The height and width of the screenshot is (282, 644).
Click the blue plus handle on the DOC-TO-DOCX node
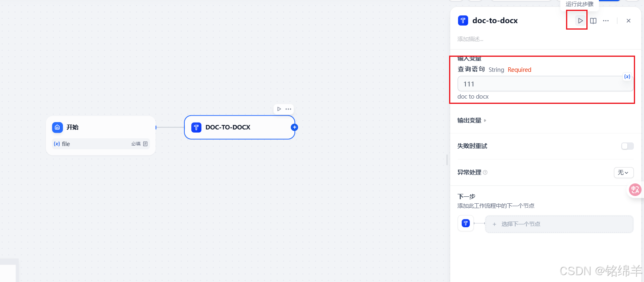click(x=294, y=127)
